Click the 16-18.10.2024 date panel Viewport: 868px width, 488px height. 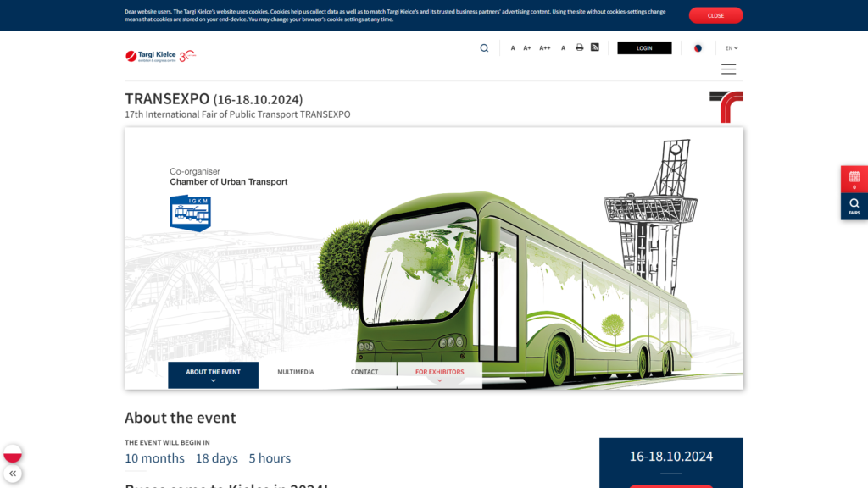tap(671, 463)
